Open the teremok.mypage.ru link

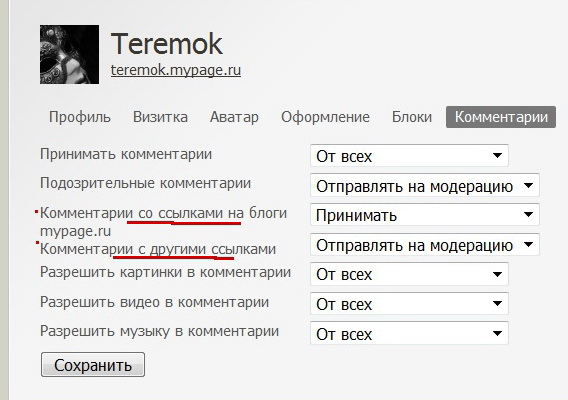176,70
